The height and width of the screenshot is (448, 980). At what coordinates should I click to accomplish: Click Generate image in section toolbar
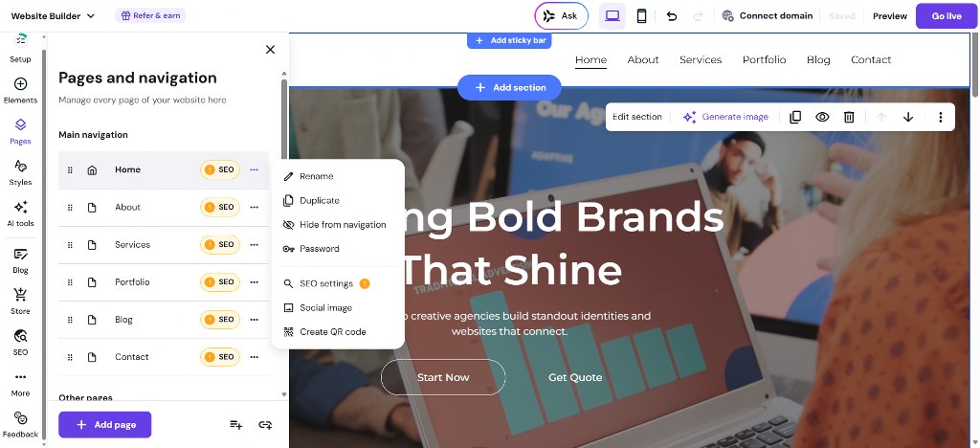click(x=725, y=117)
